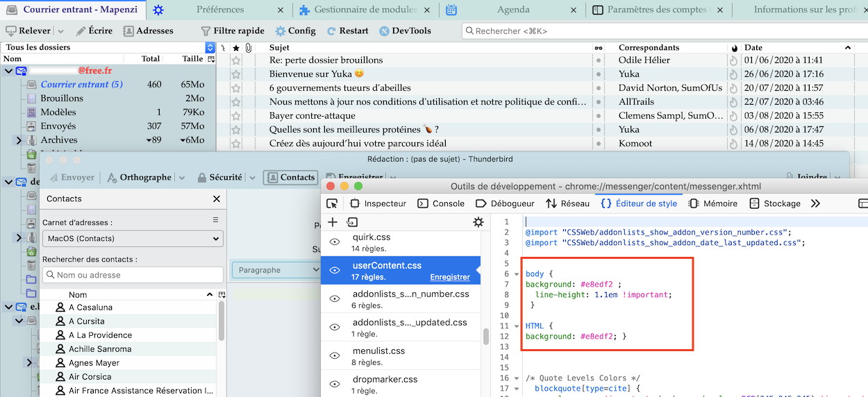Open the Mémoire panel
This screenshot has height=397, width=868.
(x=712, y=203)
